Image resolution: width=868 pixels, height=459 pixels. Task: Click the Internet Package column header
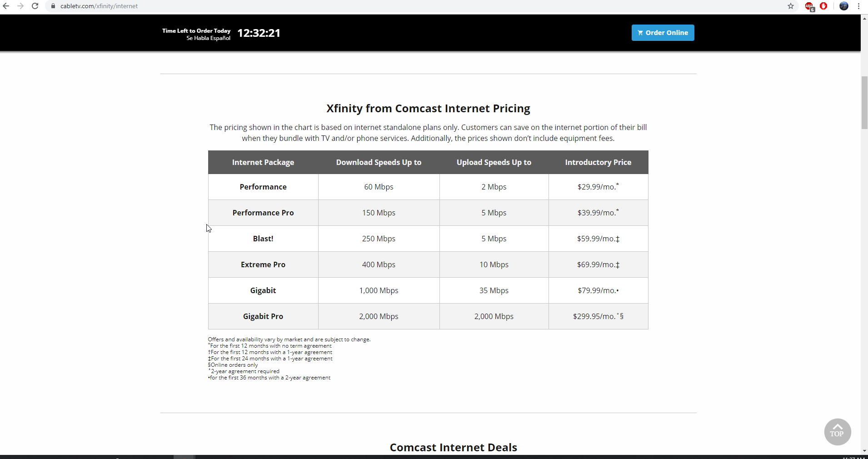click(263, 162)
